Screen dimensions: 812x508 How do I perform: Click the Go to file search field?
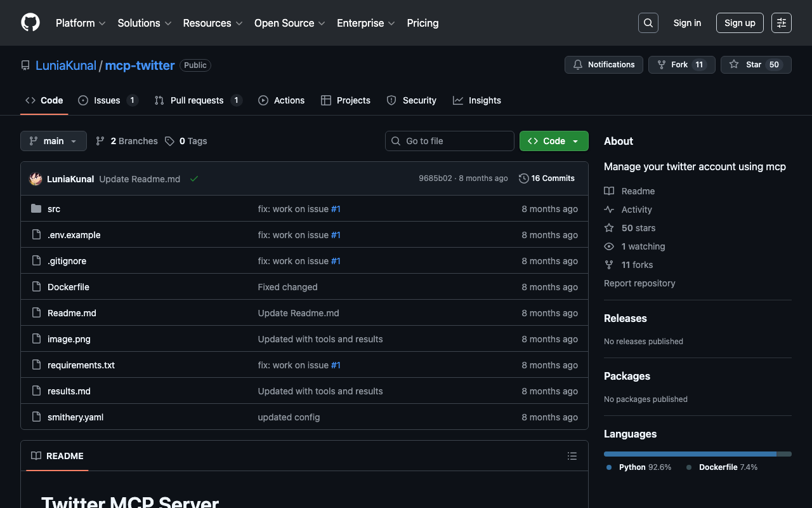coord(450,141)
